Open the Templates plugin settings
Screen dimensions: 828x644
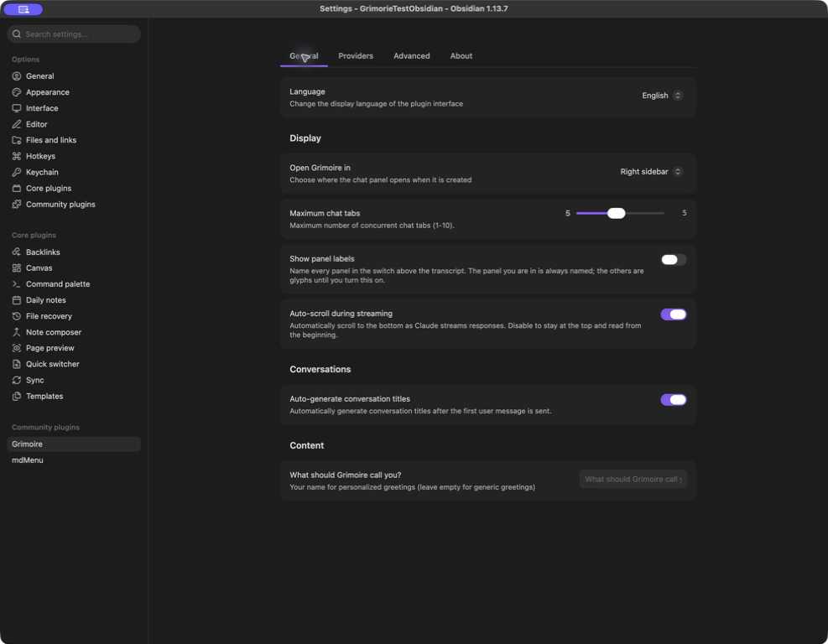coord(74,397)
